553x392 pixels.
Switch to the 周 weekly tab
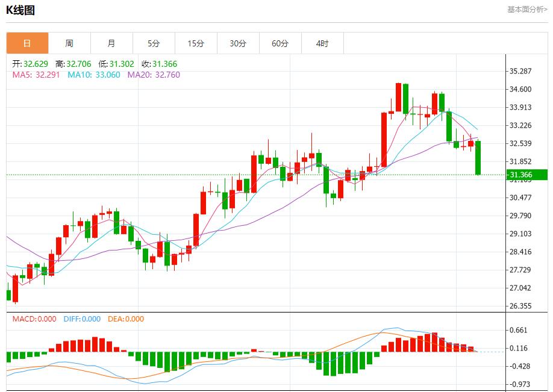pyautogui.click(x=69, y=43)
